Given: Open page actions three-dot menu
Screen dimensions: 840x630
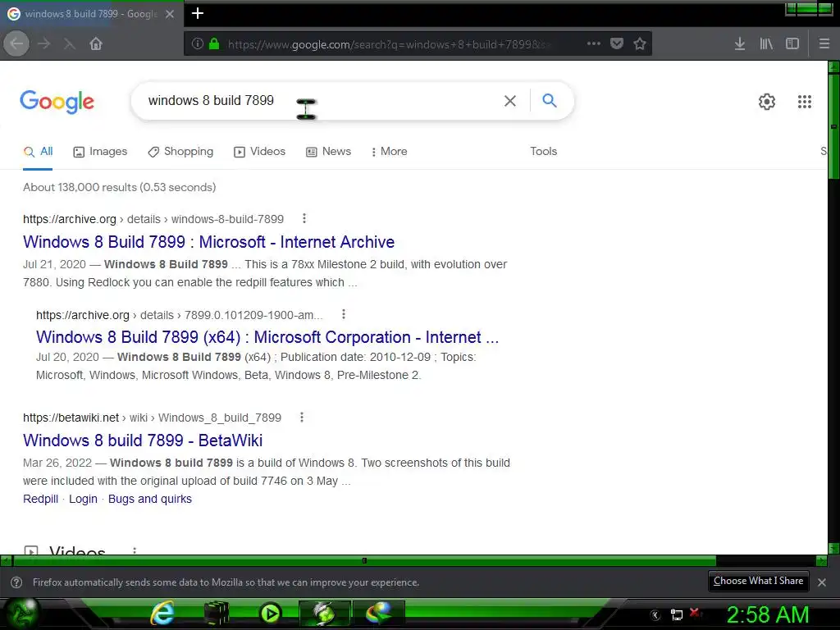Looking at the screenshot, I should (594, 44).
